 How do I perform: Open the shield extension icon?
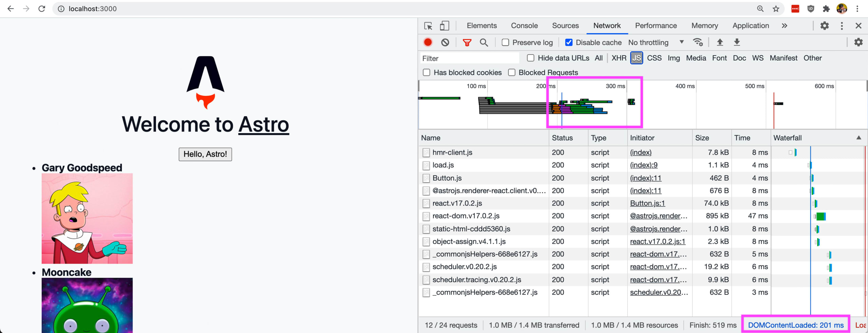click(x=811, y=9)
